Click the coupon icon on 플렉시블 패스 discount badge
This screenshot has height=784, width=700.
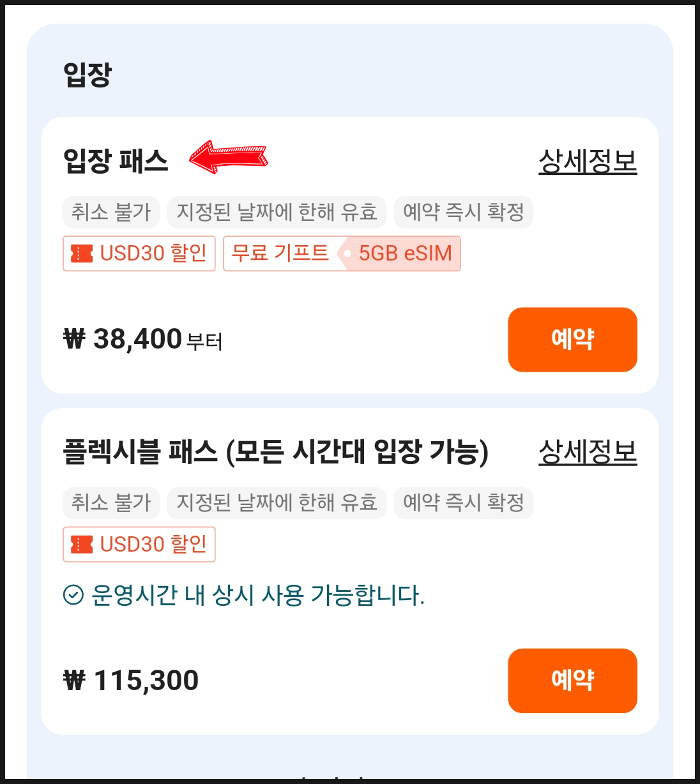click(82, 545)
